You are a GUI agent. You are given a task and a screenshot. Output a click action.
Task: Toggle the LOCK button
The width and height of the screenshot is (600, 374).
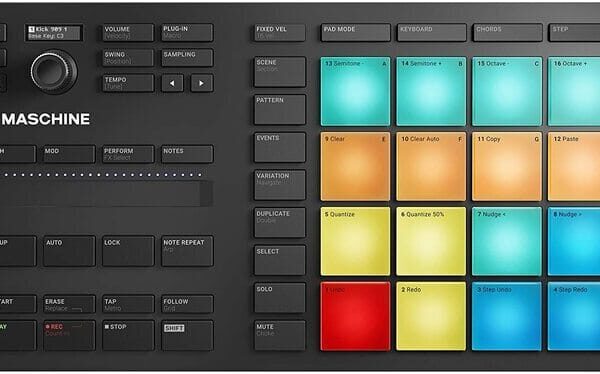tap(128, 251)
